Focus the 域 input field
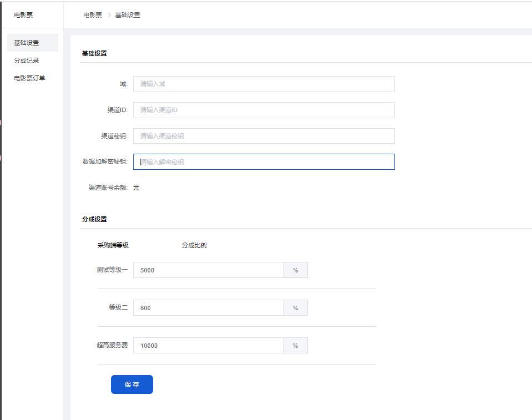Screen dimensions: 532x420 click(x=264, y=84)
